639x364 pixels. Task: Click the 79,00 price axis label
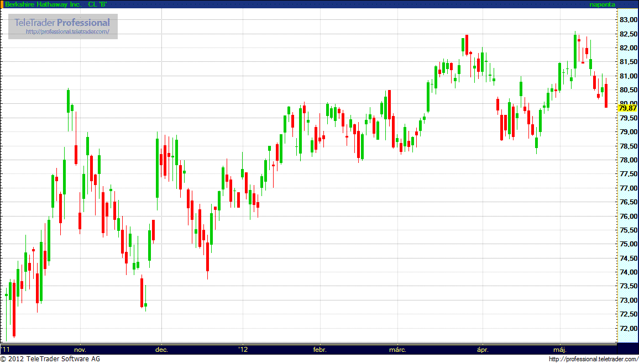[x=628, y=132]
